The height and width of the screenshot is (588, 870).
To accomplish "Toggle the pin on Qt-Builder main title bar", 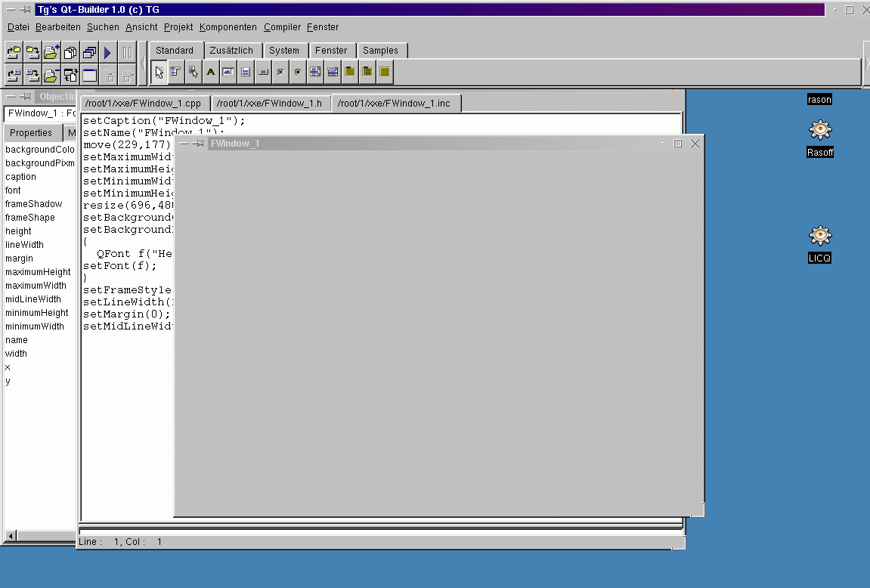I will click(x=25, y=10).
